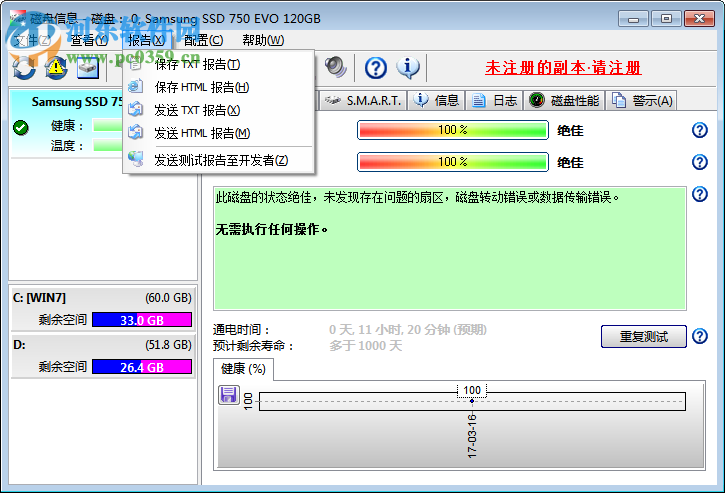Close the application window
The image size is (725, 493).
point(699,19)
